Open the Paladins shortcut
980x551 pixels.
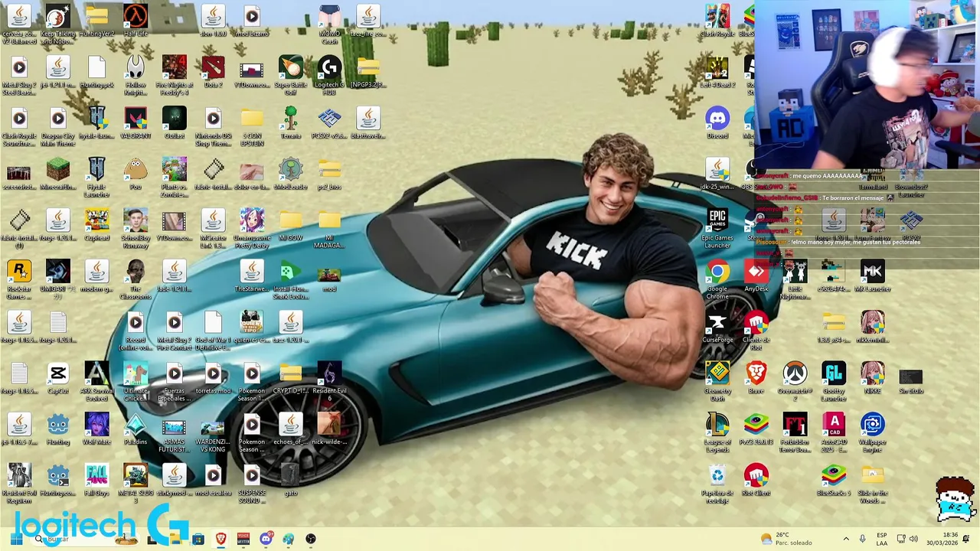136,425
